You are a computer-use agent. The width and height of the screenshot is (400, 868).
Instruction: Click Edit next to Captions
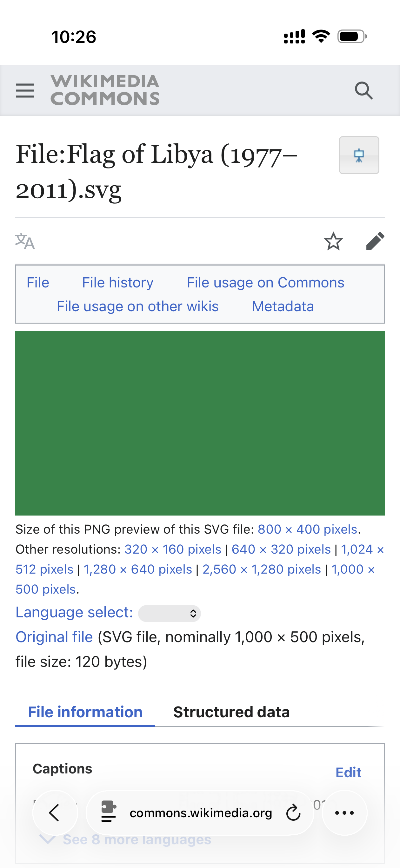(x=348, y=772)
